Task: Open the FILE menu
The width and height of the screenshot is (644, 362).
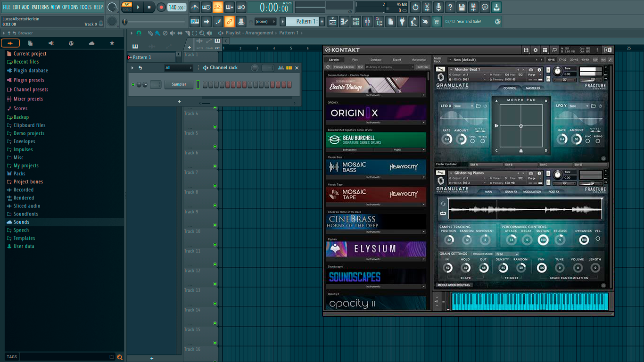Action: pyautogui.click(x=7, y=7)
